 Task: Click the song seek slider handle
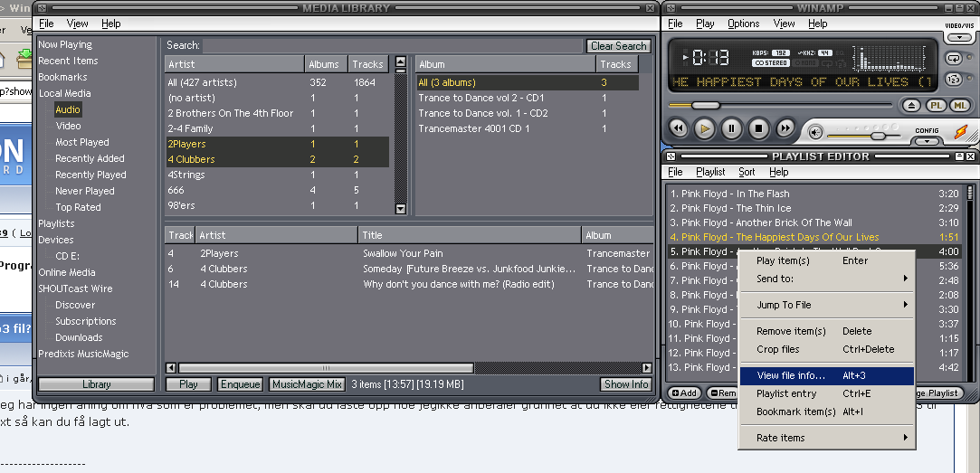pos(706,105)
